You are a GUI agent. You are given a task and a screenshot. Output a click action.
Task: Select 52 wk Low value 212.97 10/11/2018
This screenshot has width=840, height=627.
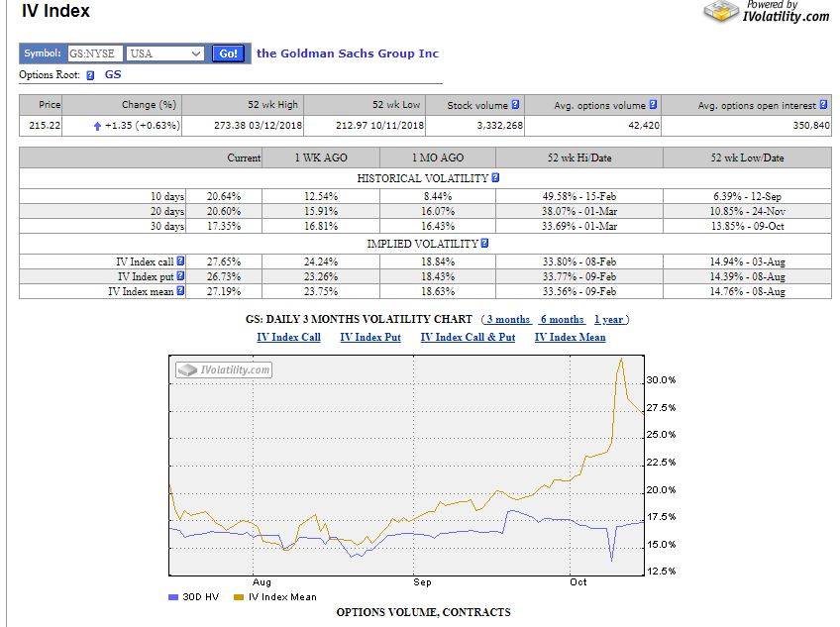coord(379,126)
